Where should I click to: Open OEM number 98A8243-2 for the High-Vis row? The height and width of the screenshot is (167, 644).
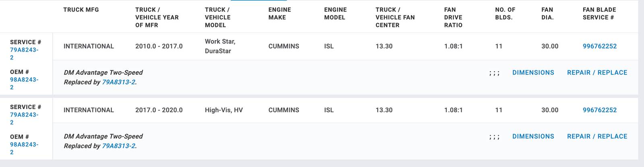[24, 145]
